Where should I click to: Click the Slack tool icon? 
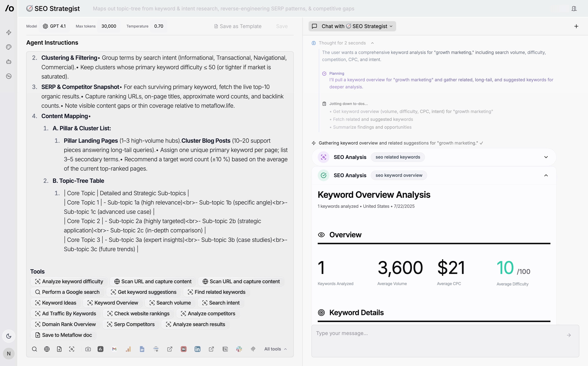coord(239,349)
